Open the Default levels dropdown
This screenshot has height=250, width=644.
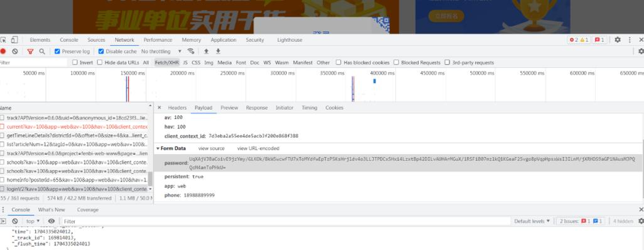point(532,221)
